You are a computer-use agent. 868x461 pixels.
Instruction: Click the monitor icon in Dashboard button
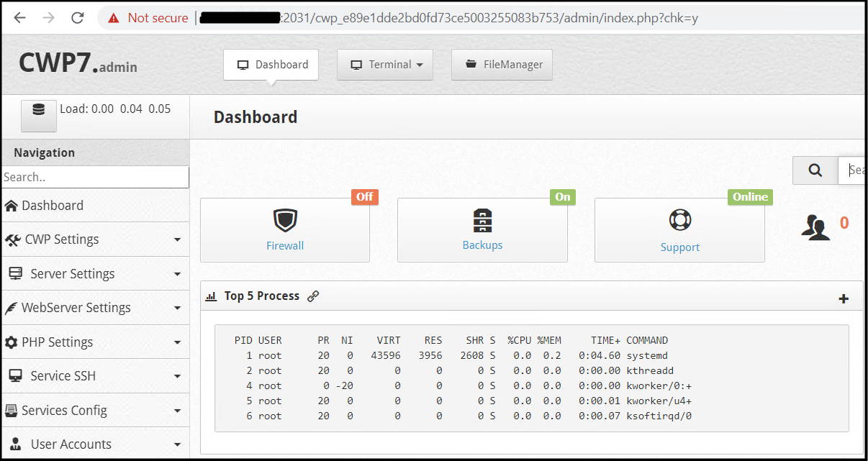click(x=243, y=65)
